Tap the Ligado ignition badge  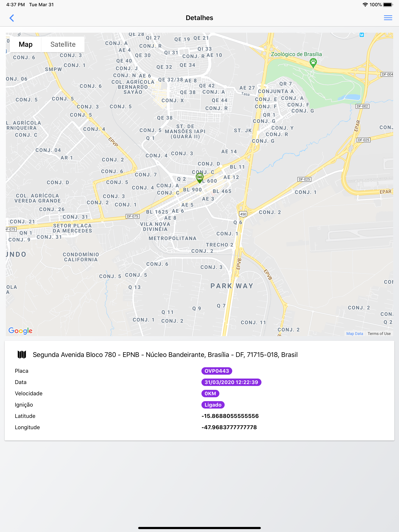(x=213, y=405)
